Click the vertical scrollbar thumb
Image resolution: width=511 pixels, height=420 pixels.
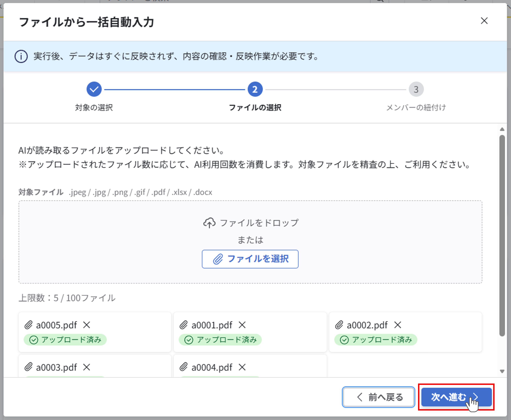pos(502,236)
